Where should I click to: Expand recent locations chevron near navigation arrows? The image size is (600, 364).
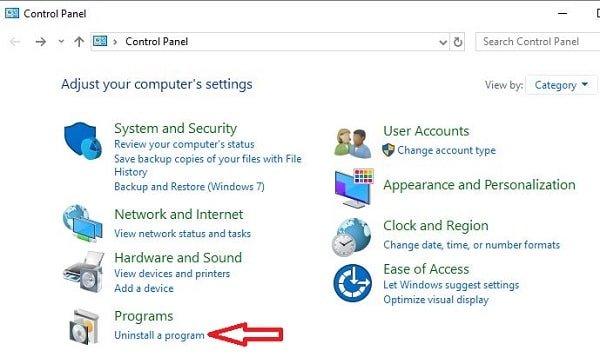pos(61,41)
